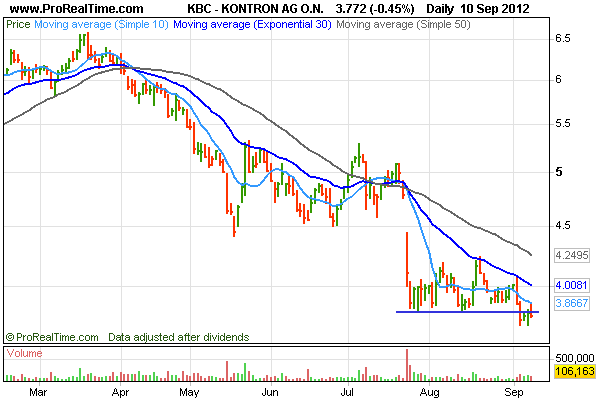Click the yellow 106,163 volume value
The height and width of the screenshot is (400, 600).
[x=575, y=371]
